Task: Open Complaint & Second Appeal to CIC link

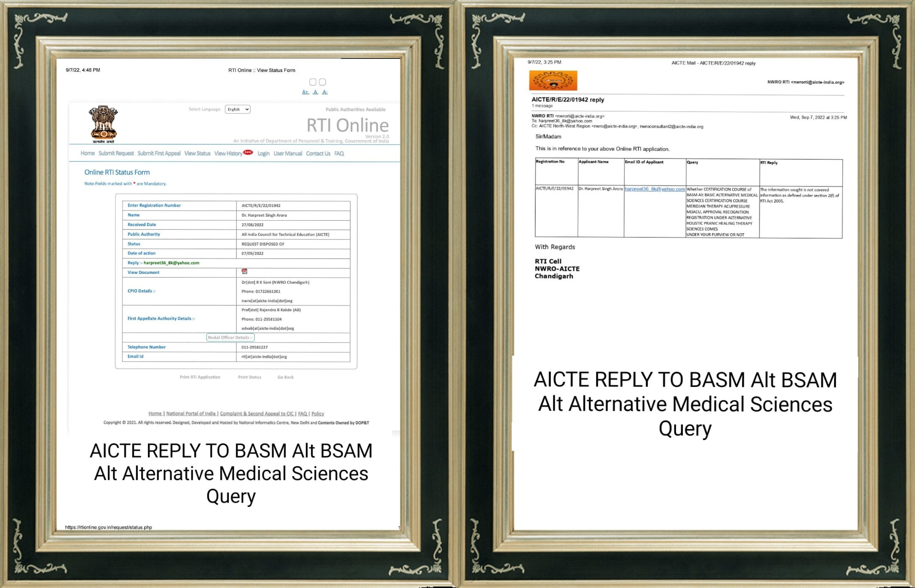Action: (257, 414)
